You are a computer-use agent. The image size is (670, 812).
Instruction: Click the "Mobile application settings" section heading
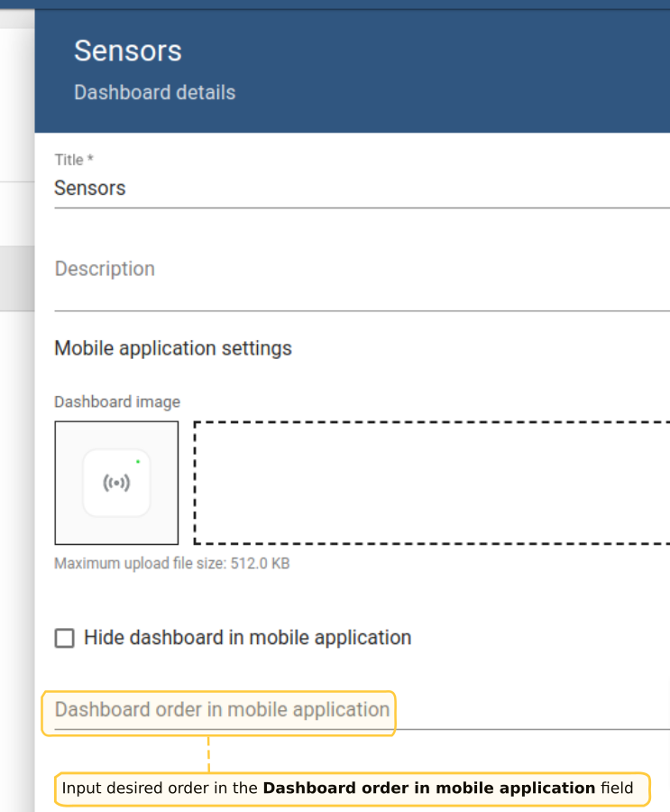(x=173, y=348)
